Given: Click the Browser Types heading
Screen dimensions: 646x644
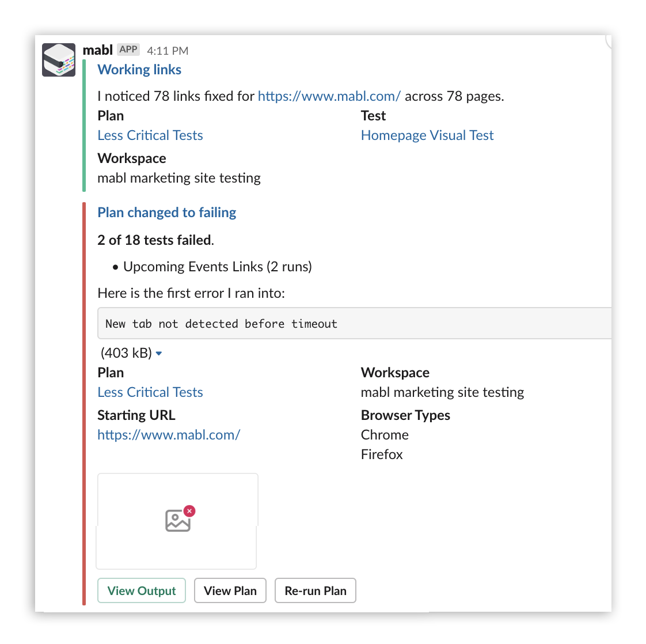Looking at the screenshot, I should (405, 415).
